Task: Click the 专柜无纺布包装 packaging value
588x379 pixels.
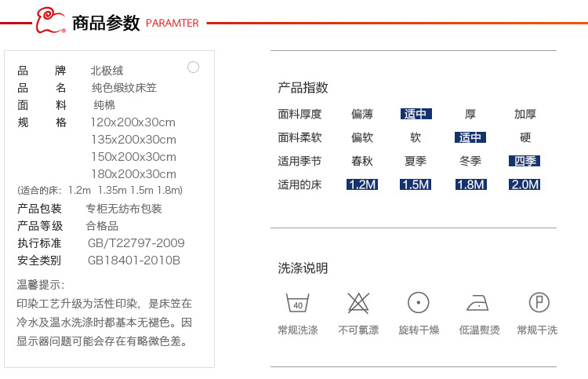Action: coord(124,209)
